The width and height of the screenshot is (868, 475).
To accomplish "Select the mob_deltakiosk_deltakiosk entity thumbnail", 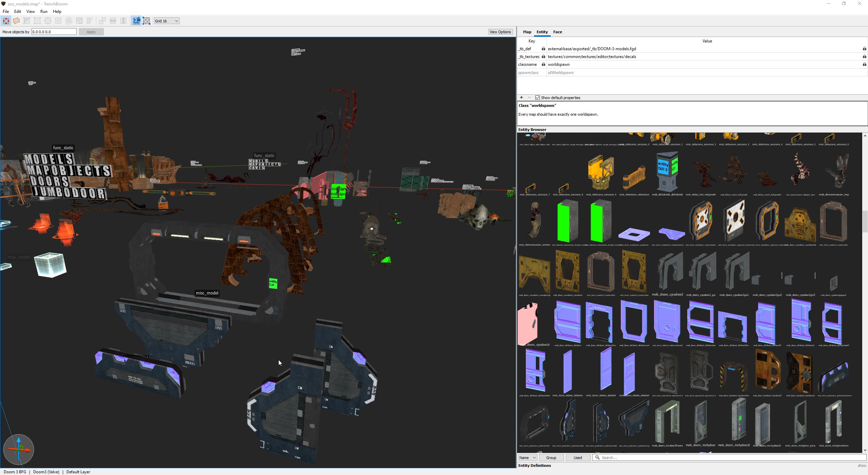I will [667, 172].
